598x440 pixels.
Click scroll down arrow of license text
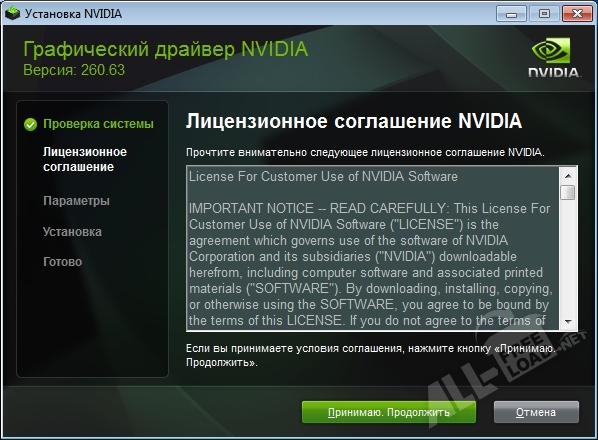(568, 321)
